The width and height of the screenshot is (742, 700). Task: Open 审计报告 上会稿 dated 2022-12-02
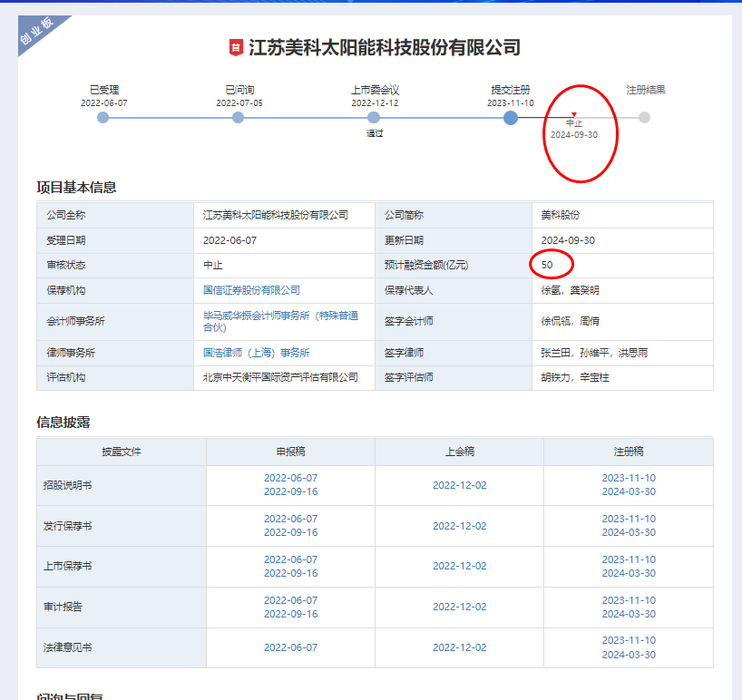460,607
